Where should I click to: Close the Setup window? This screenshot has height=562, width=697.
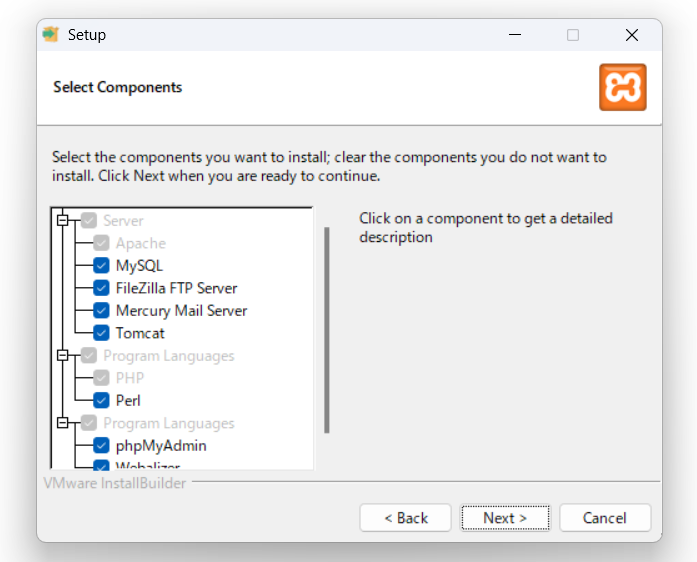631,35
